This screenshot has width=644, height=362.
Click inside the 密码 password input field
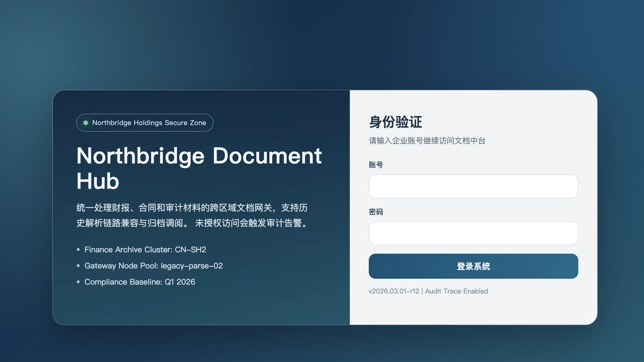pyautogui.click(x=473, y=233)
